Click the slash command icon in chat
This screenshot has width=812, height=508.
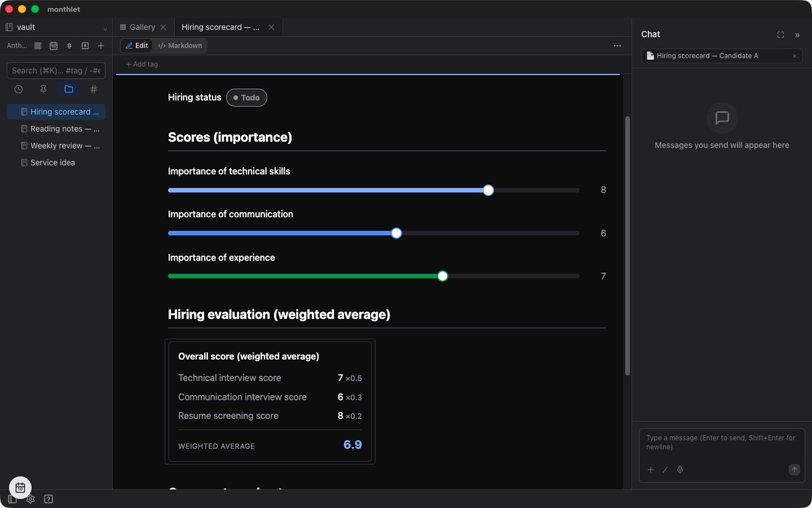pyautogui.click(x=665, y=470)
